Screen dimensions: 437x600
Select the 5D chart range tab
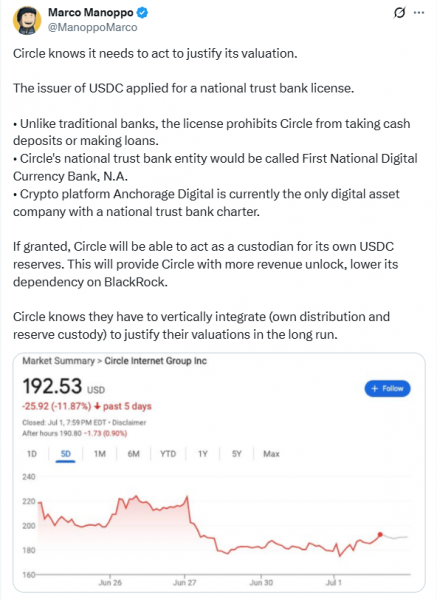pyautogui.click(x=65, y=454)
